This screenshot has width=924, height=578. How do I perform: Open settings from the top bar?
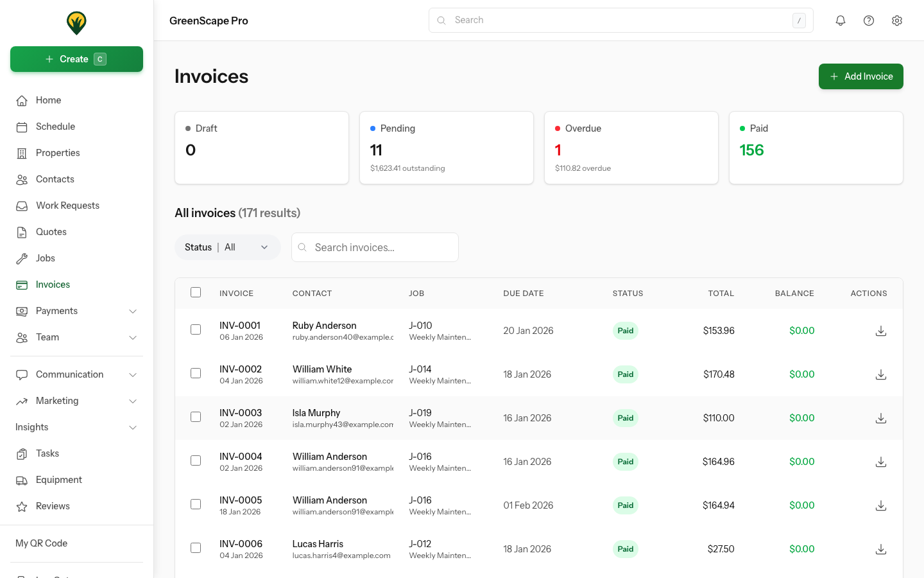point(896,20)
